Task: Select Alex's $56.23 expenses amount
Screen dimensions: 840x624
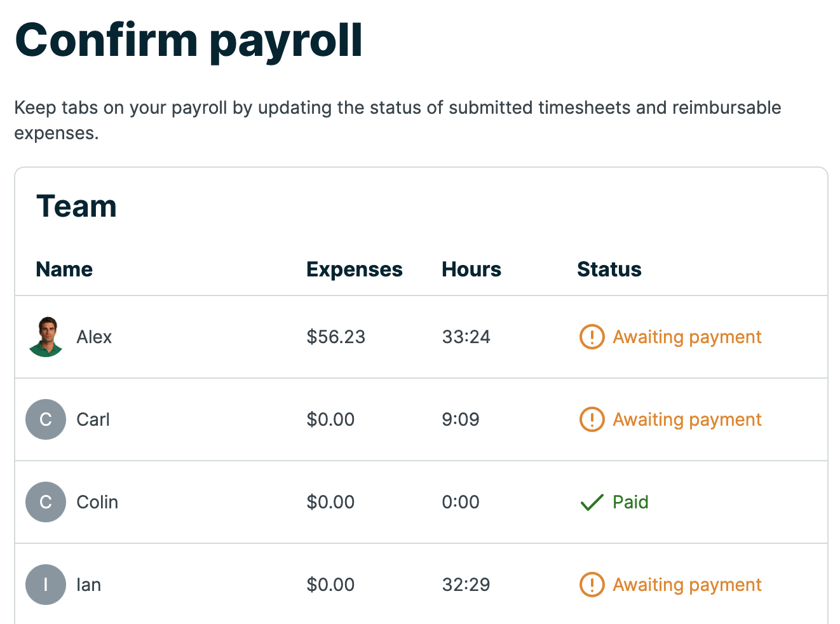Action: click(335, 337)
